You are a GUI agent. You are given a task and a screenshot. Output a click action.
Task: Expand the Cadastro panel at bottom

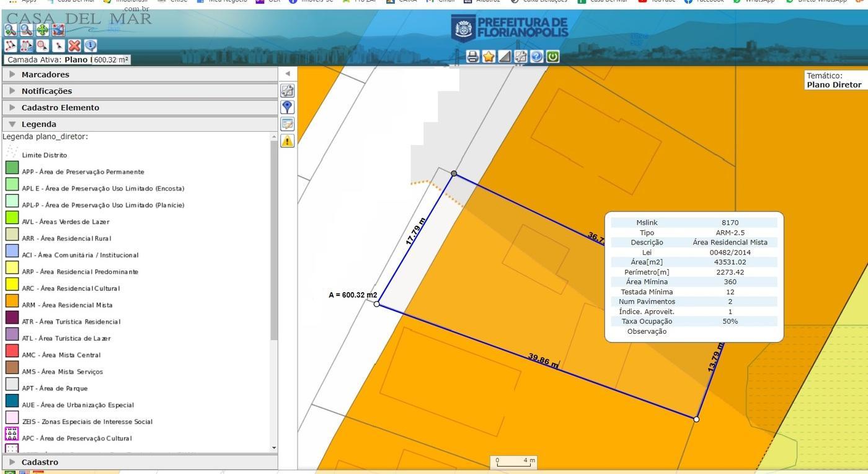(x=139, y=462)
